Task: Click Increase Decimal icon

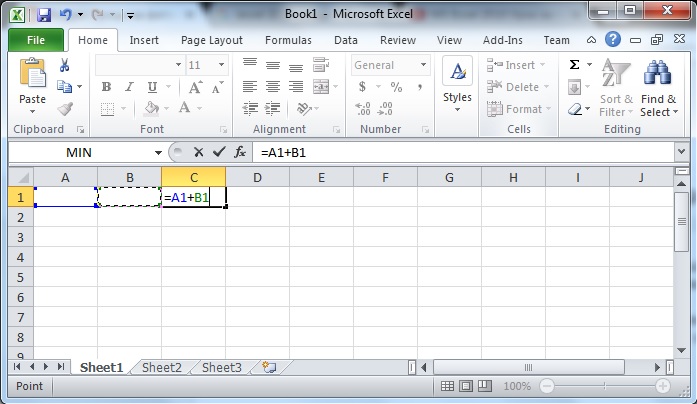Action: (363, 108)
